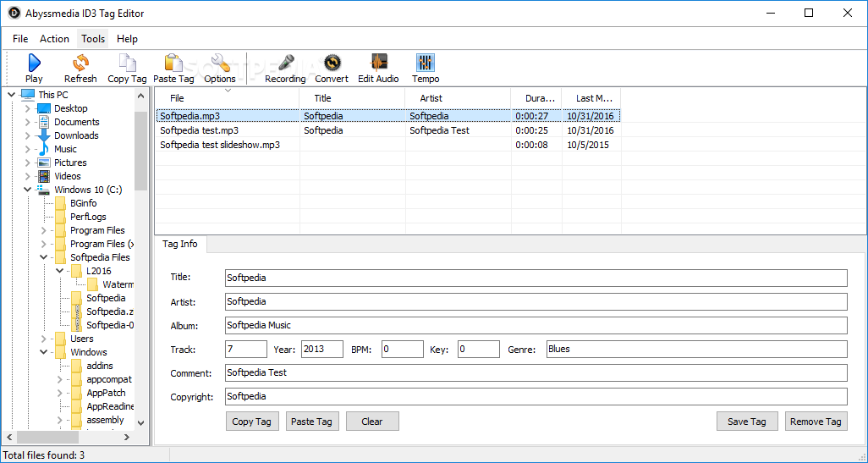Collapse the Windows 10 (C:) drive node

click(28, 190)
